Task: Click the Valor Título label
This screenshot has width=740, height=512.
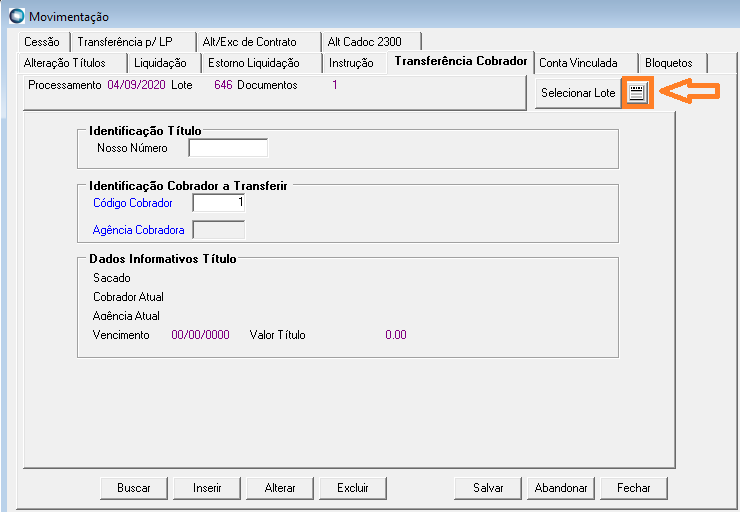Action: [x=277, y=335]
